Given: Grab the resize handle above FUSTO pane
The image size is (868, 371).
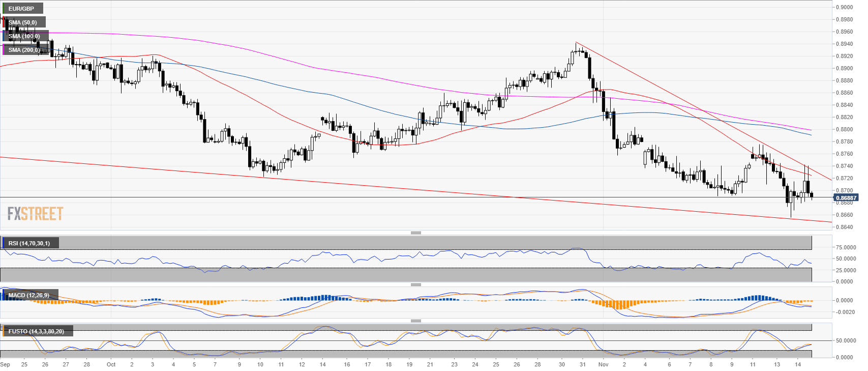Looking at the screenshot, I should (x=415, y=321).
